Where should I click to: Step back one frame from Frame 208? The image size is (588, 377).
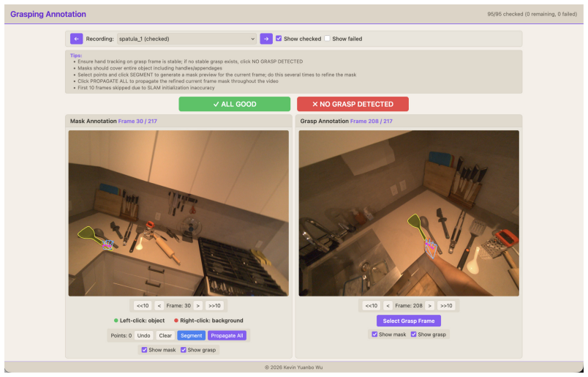coord(388,306)
